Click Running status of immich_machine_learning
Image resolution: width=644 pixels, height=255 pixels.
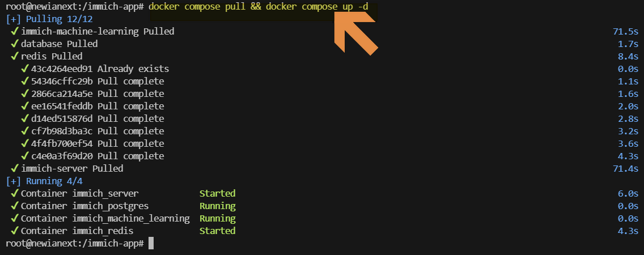point(217,219)
